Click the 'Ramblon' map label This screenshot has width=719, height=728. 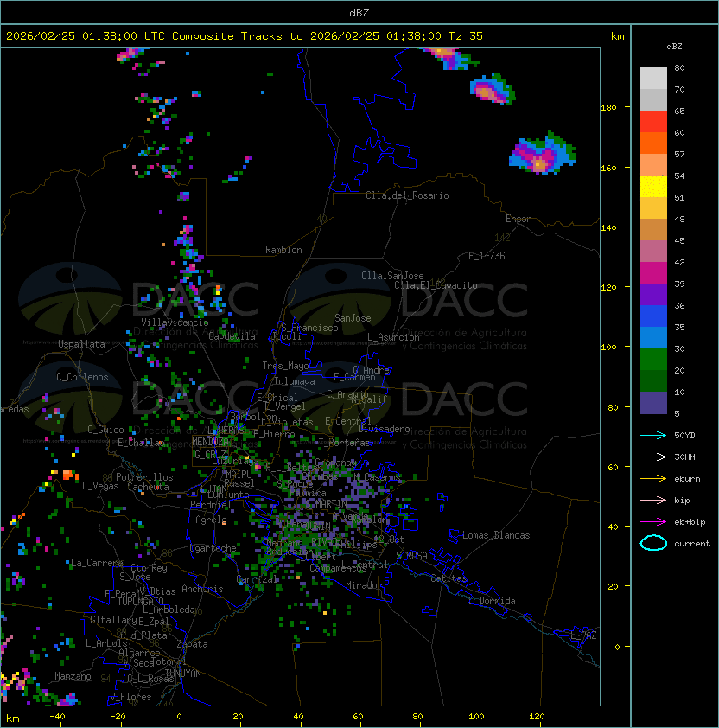(283, 250)
